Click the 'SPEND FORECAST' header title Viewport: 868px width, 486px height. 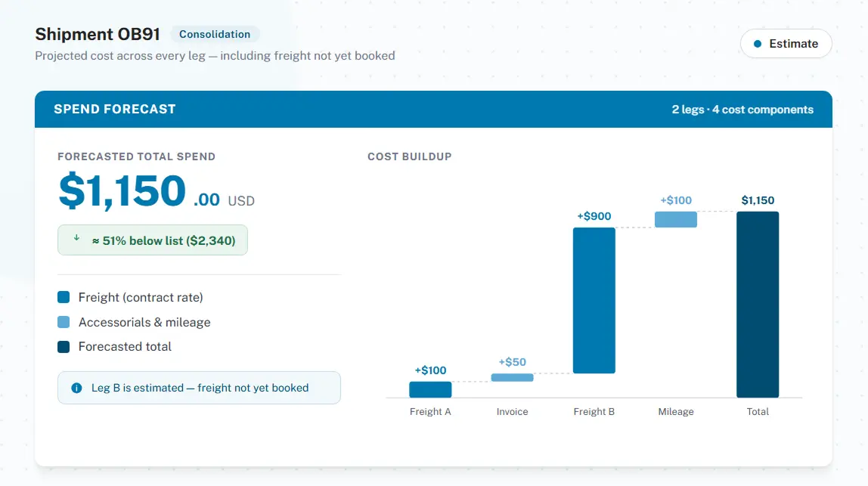coord(115,109)
